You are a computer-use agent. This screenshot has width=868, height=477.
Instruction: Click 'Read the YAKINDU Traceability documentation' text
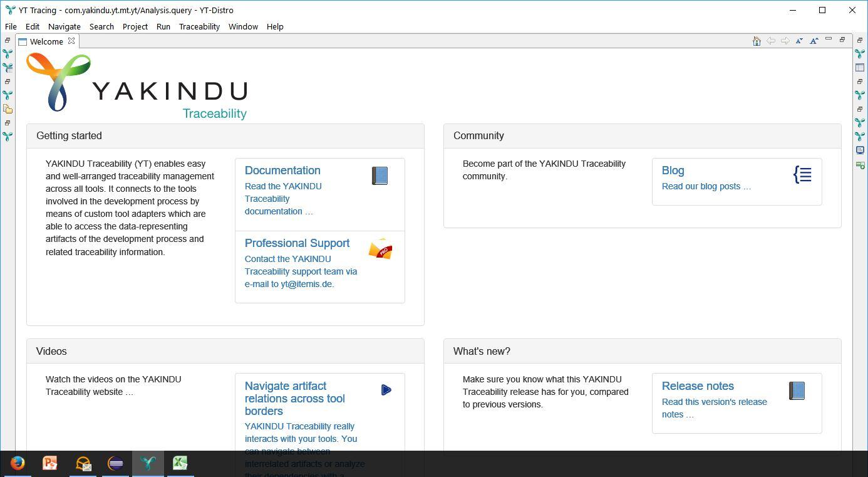[x=283, y=199]
